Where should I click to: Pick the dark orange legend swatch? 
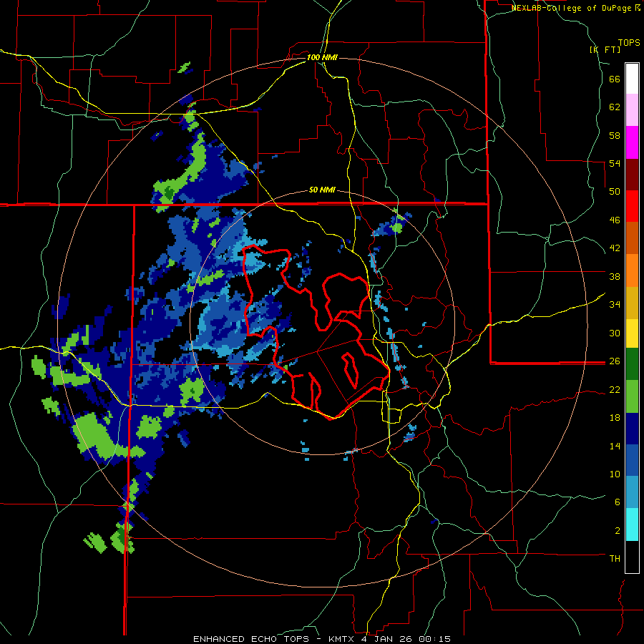click(x=632, y=238)
